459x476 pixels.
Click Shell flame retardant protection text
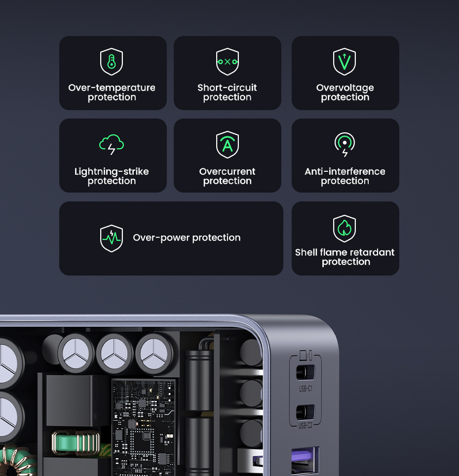pos(345,257)
